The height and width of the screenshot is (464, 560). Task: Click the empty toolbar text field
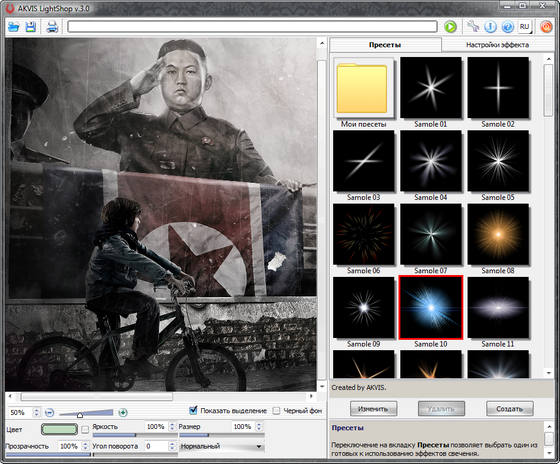(252, 27)
